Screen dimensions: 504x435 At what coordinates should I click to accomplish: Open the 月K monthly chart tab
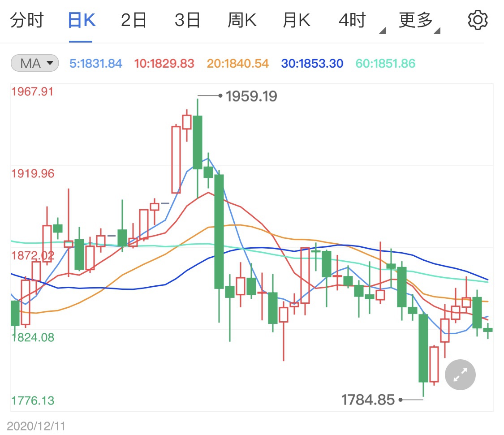pos(297,20)
